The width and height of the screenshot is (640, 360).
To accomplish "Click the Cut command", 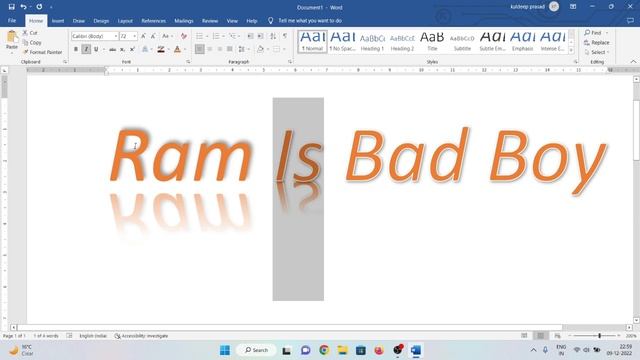I will [x=30, y=33].
